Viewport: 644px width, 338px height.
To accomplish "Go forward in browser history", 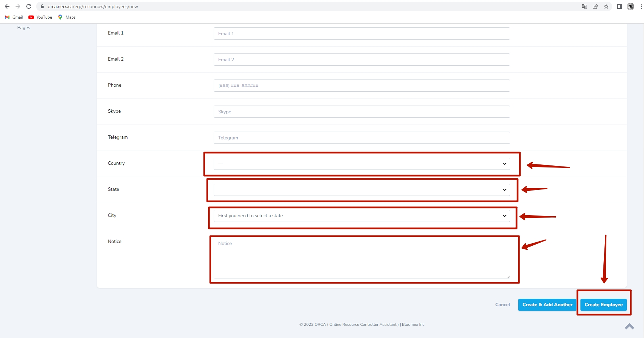I will [x=18, y=6].
